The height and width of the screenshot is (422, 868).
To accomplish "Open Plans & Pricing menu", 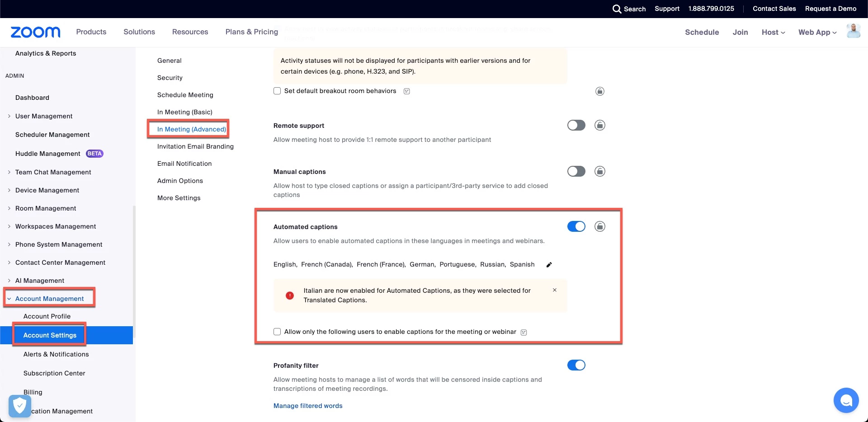I will pyautogui.click(x=252, y=32).
